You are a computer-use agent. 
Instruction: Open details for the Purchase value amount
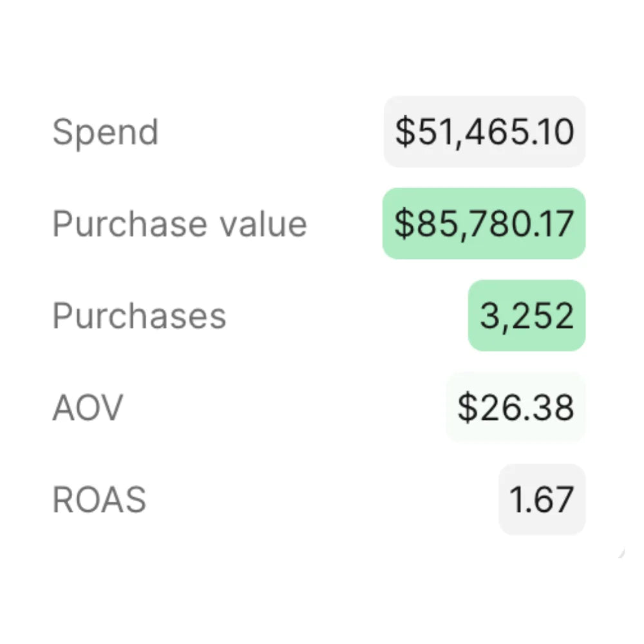[484, 224]
